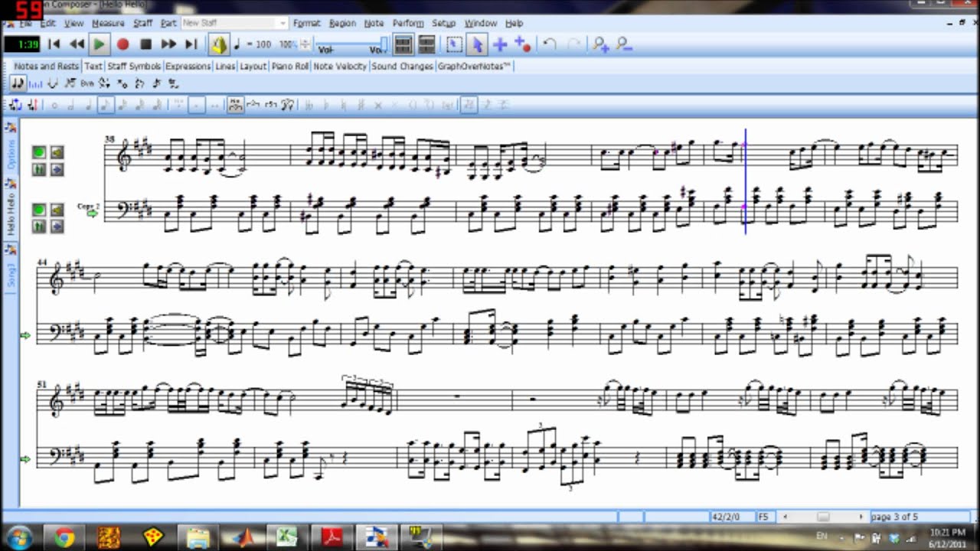
Task: Select the arrow pointer tool
Action: pos(477,44)
